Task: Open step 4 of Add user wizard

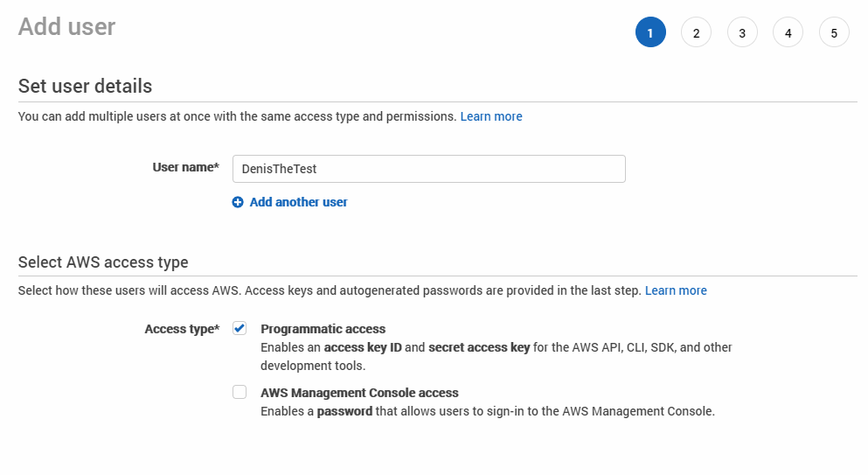Action: pyautogui.click(x=788, y=33)
